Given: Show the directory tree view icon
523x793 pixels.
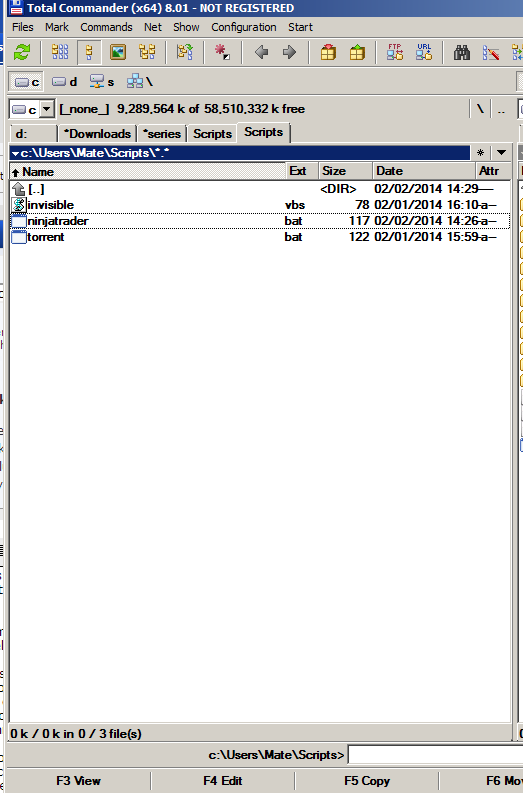Looking at the screenshot, I should 147,52.
